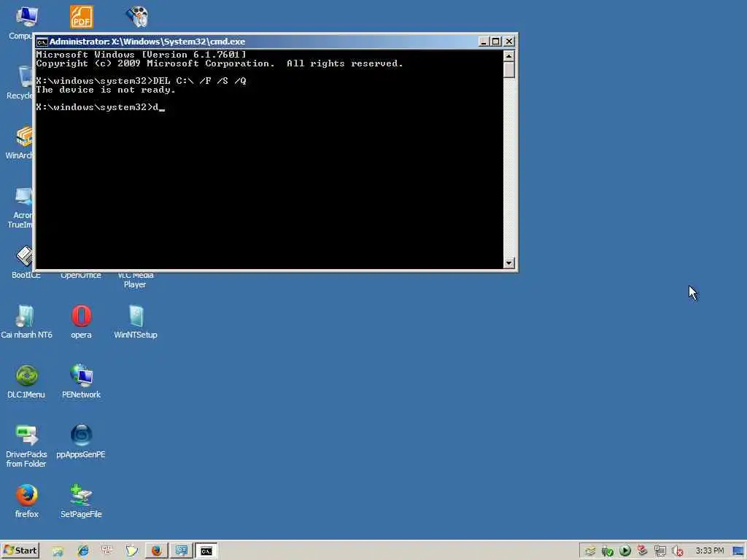Click the Microsoft Windows version line
The width and height of the screenshot is (747, 560).
click(142, 55)
